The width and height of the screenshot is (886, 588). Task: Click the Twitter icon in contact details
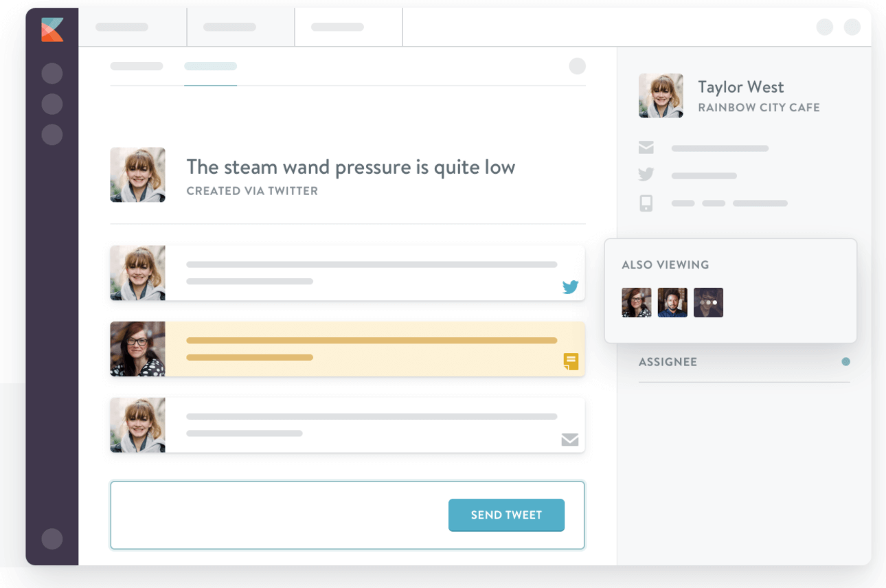(x=646, y=174)
